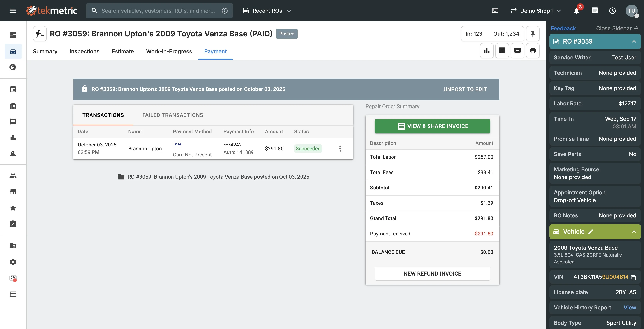This screenshot has width=644, height=329.
Task: Open the calendar icon in left sidebar
Action: pyautogui.click(x=13, y=89)
